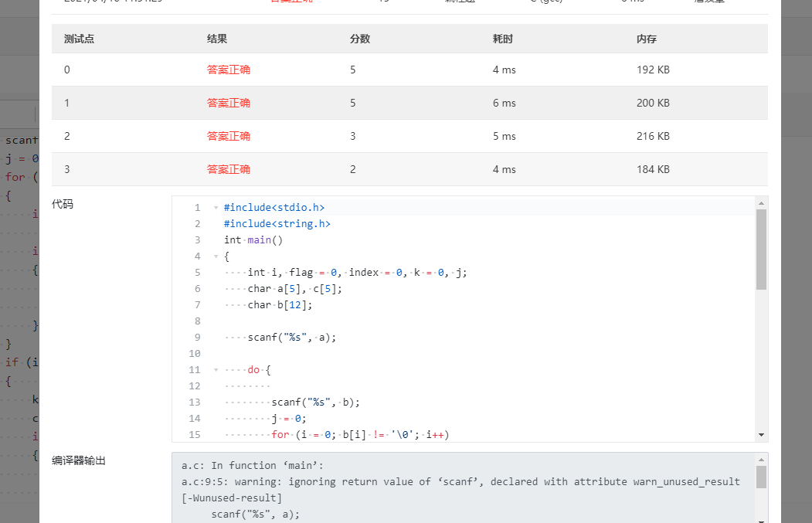Click the 5 ms time cell
Viewport: 812px width, 523px height.
pos(505,136)
